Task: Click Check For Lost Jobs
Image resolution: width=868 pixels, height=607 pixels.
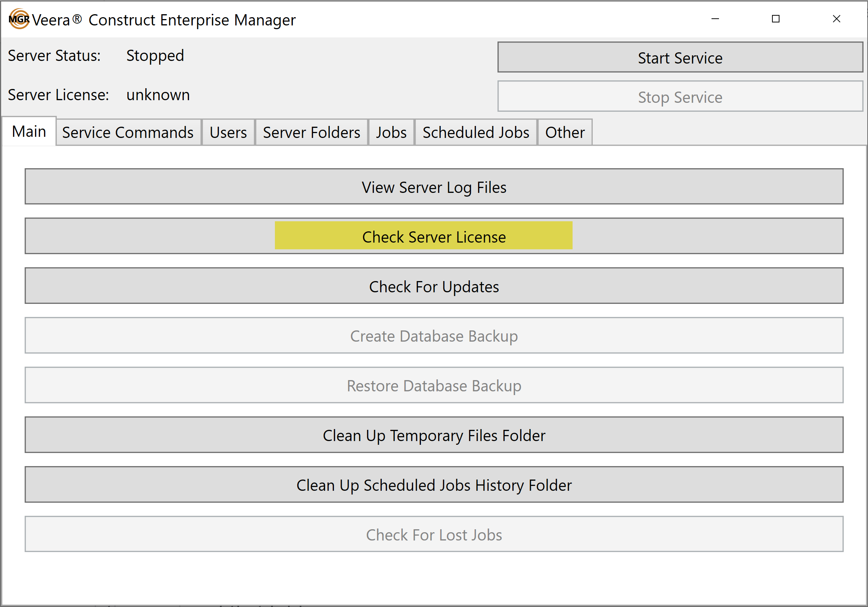Action: pyautogui.click(x=434, y=534)
